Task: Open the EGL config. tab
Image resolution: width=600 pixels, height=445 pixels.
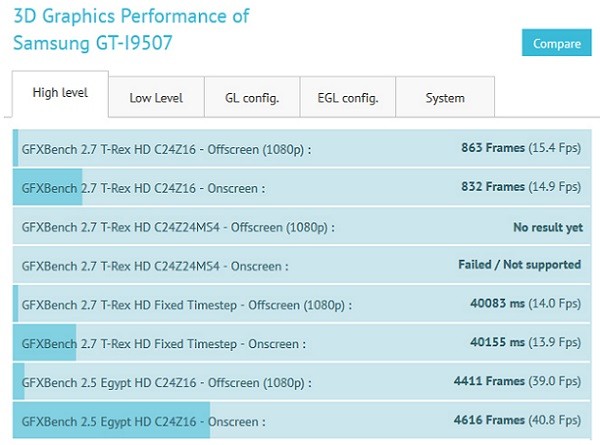Action: (347, 97)
